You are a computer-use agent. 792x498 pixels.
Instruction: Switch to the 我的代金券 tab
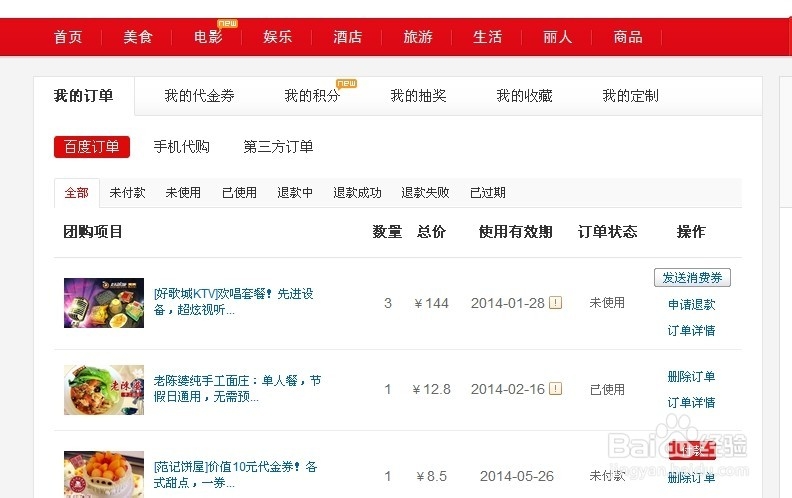coord(200,96)
